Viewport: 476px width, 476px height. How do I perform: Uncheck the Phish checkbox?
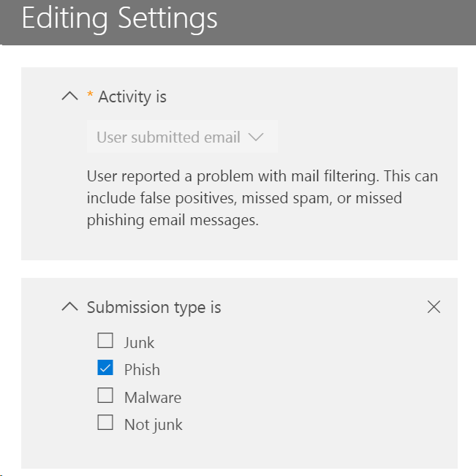pyautogui.click(x=105, y=368)
